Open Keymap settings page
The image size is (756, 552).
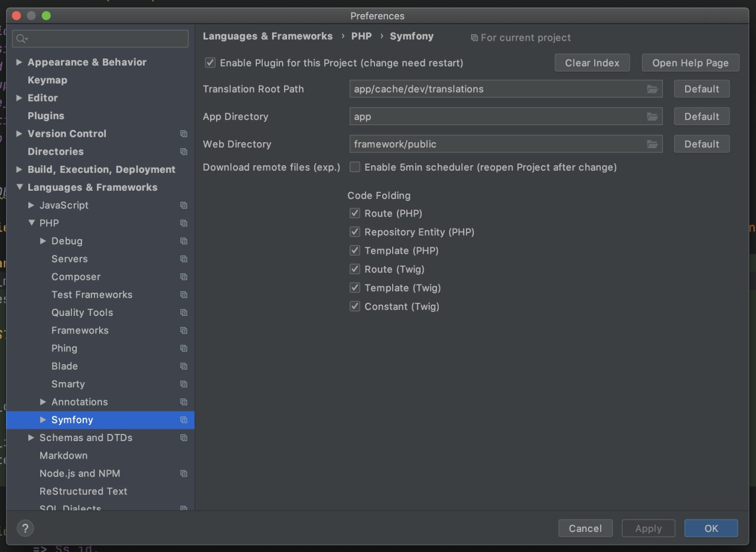coord(47,80)
